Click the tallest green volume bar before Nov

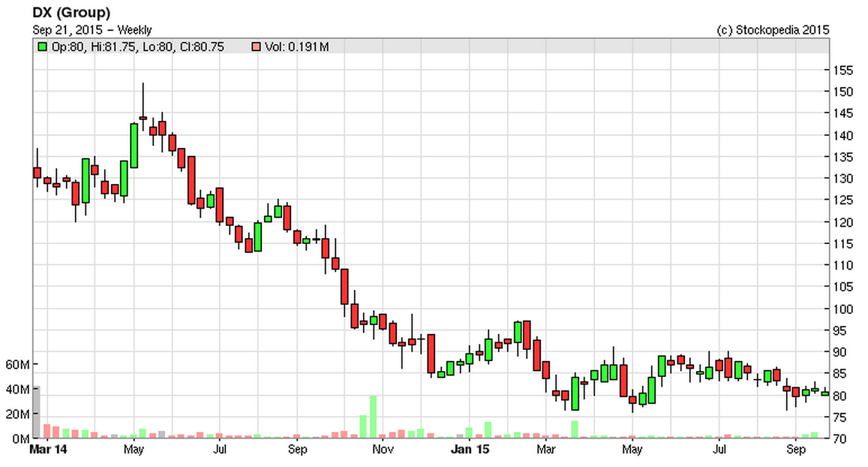373,417
